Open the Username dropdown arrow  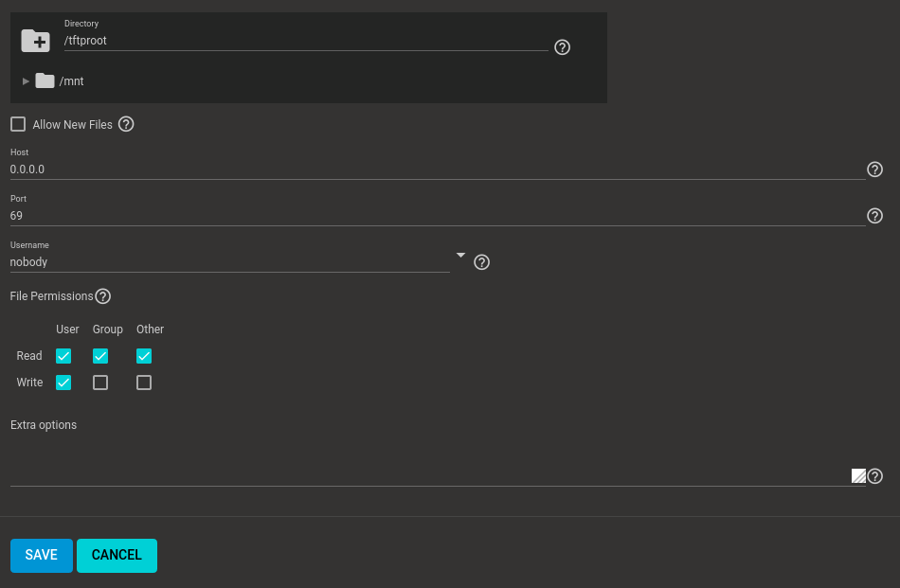pos(461,256)
